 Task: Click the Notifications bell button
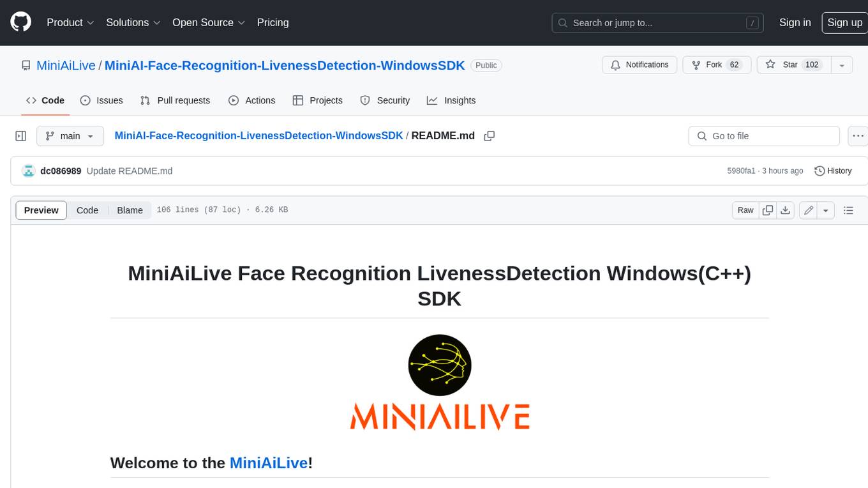[640, 65]
